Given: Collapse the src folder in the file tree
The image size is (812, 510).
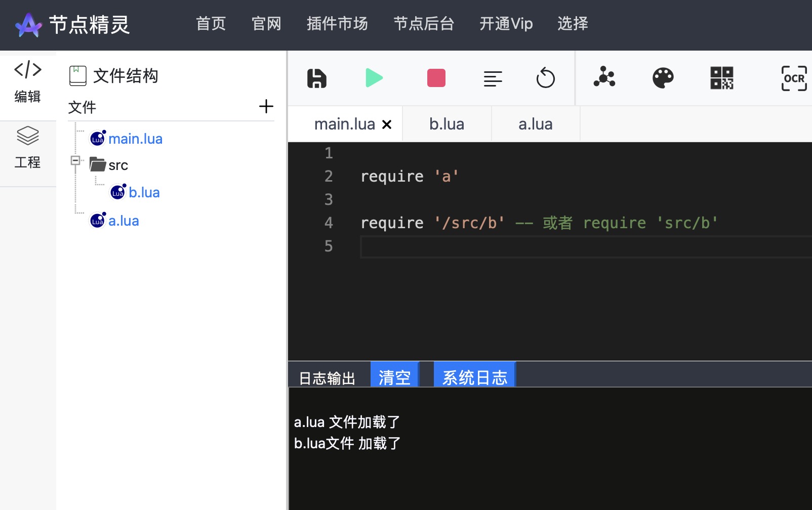Looking at the screenshot, I should coord(76,161).
